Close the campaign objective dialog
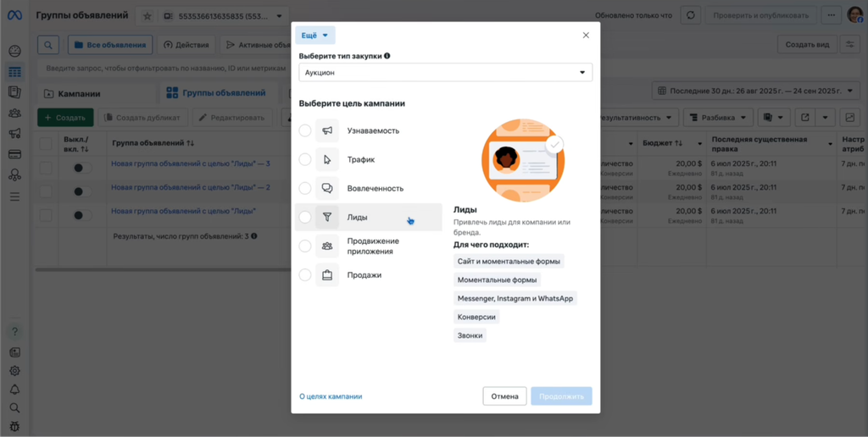The width and height of the screenshot is (868, 437). (586, 35)
